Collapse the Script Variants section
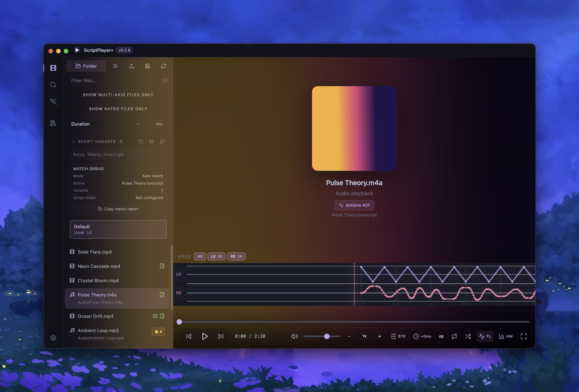The image size is (579, 392). coord(73,141)
